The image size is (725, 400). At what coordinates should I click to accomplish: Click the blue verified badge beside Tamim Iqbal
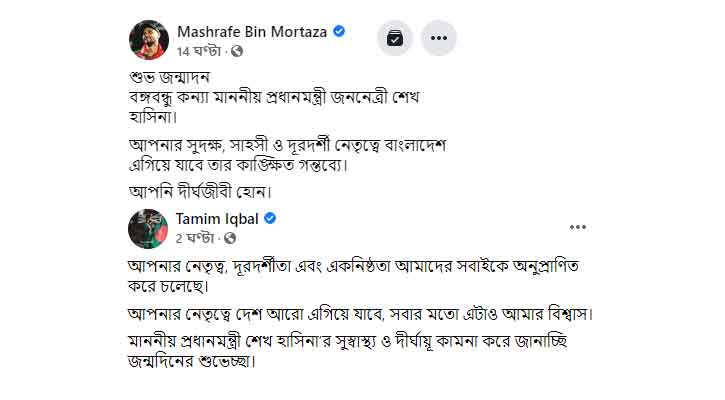270,218
